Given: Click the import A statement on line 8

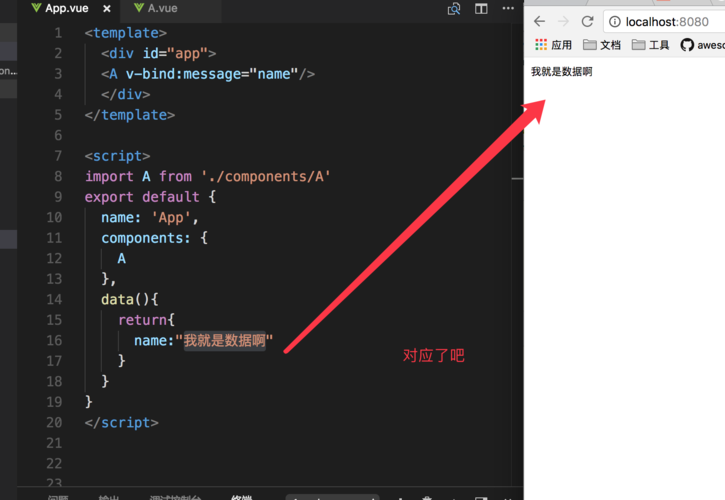Looking at the screenshot, I should [207, 176].
